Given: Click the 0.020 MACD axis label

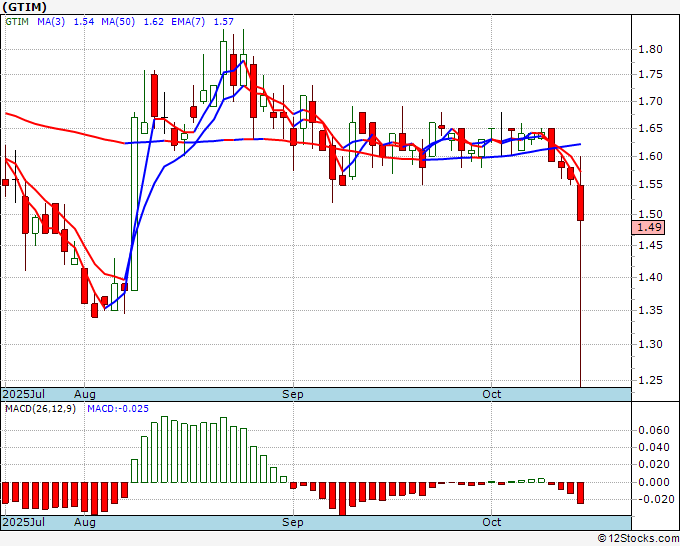Looking at the screenshot, I should [x=654, y=464].
